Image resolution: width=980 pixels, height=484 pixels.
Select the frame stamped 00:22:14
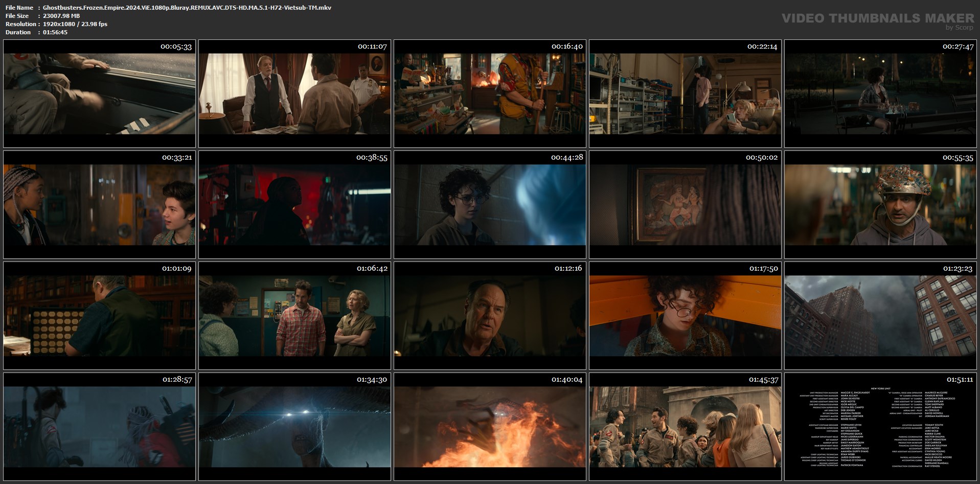[685, 94]
